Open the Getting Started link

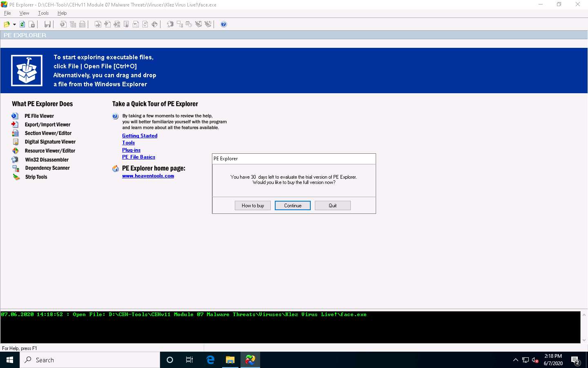tap(140, 136)
